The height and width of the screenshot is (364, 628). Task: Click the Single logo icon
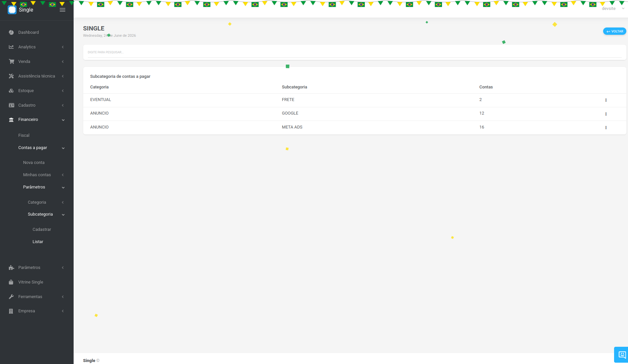(12, 10)
